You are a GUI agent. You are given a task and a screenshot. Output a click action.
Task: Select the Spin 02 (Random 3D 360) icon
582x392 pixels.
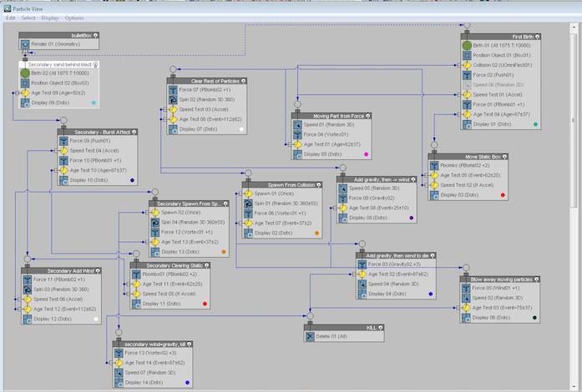click(173, 99)
